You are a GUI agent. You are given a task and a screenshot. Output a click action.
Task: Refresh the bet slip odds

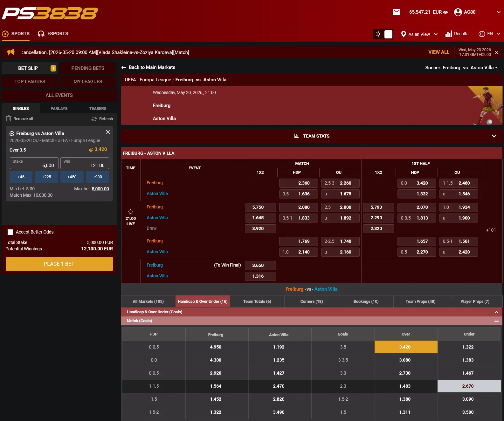click(x=102, y=119)
